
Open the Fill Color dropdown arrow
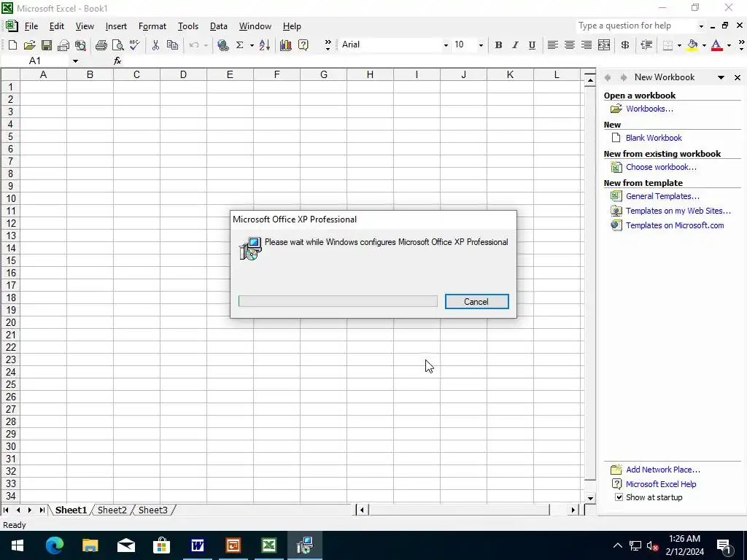coord(704,44)
